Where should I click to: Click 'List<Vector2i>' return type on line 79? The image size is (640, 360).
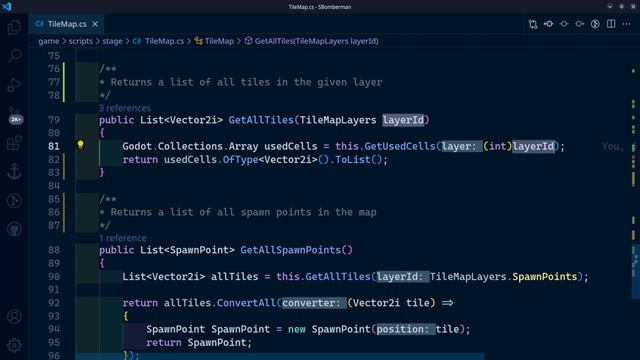(181, 120)
